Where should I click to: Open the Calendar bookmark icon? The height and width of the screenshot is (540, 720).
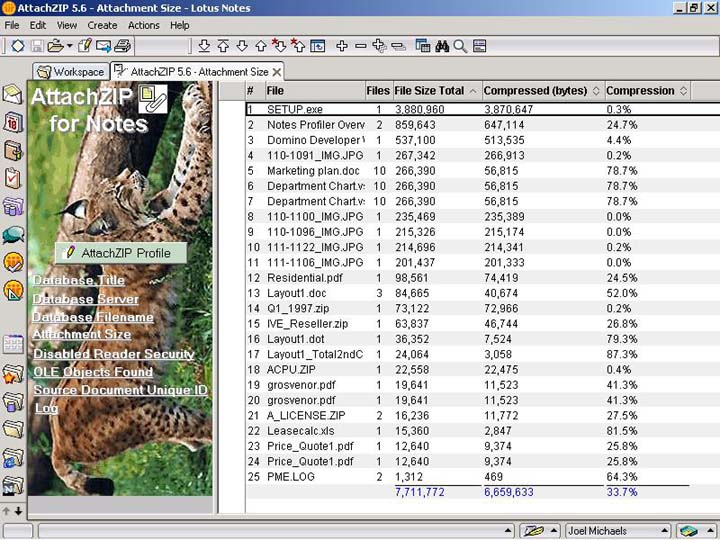click(13, 123)
